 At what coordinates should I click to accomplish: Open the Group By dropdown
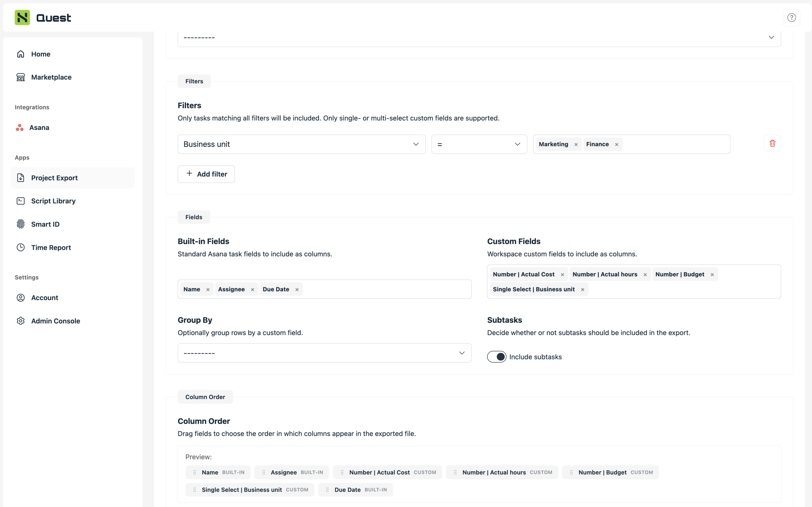[324, 353]
